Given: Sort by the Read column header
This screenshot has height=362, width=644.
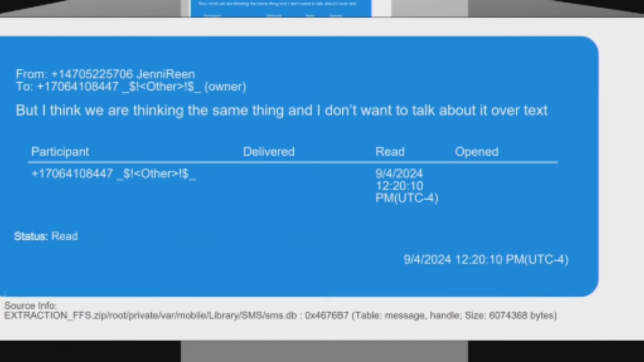Looking at the screenshot, I should tap(390, 152).
